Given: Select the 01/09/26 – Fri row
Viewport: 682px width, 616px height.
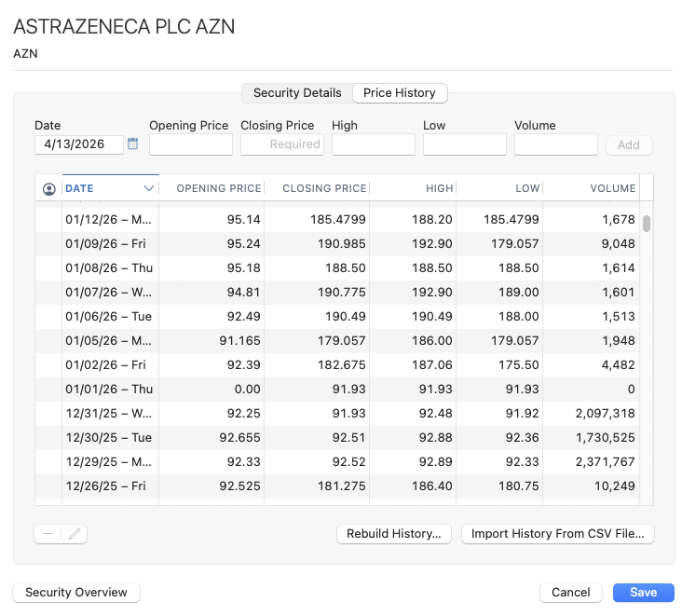Looking at the screenshot, I should [337, 244].
